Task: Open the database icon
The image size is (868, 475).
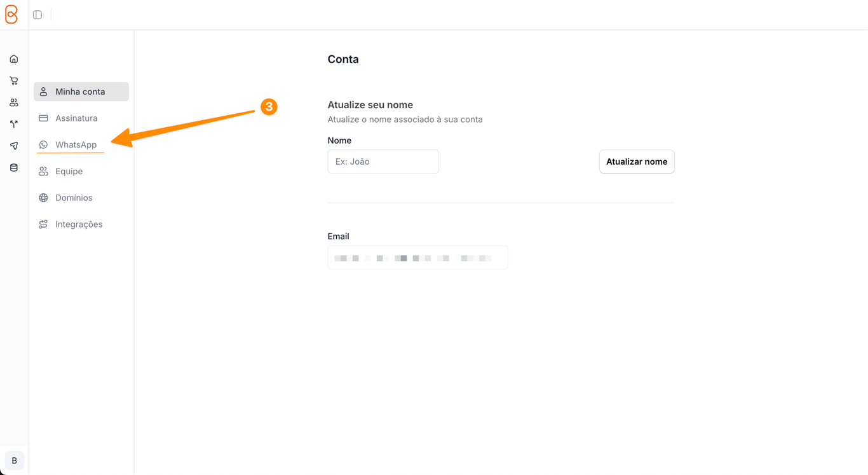Action: (14, 168)
